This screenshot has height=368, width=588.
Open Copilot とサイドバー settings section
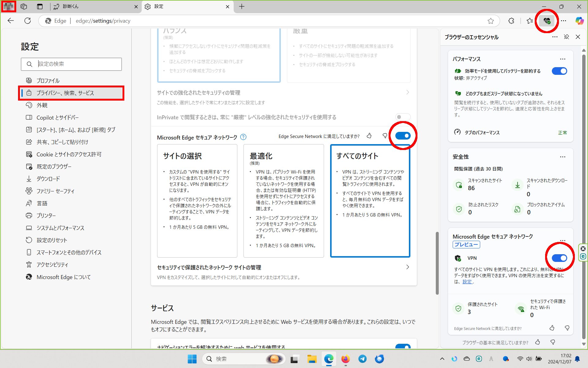point(71,117)
